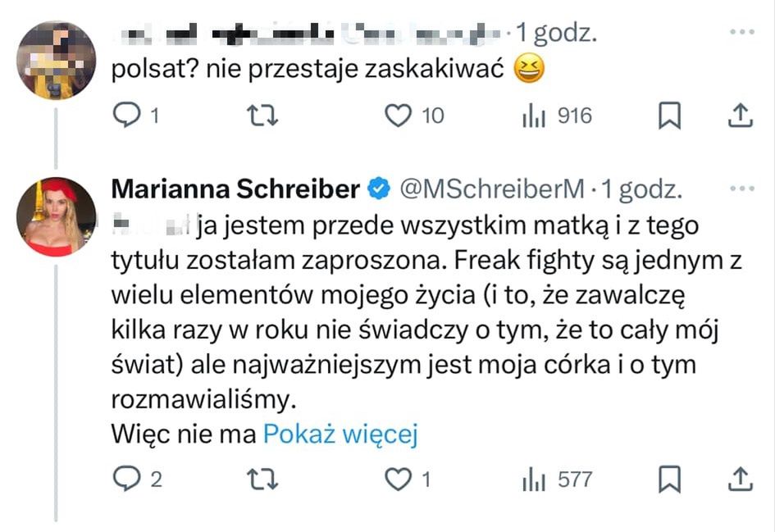Image resolution: width=775 pixels, height=532 pixels.
Task: View analytics showing 916 views
Action: [534, 116]
